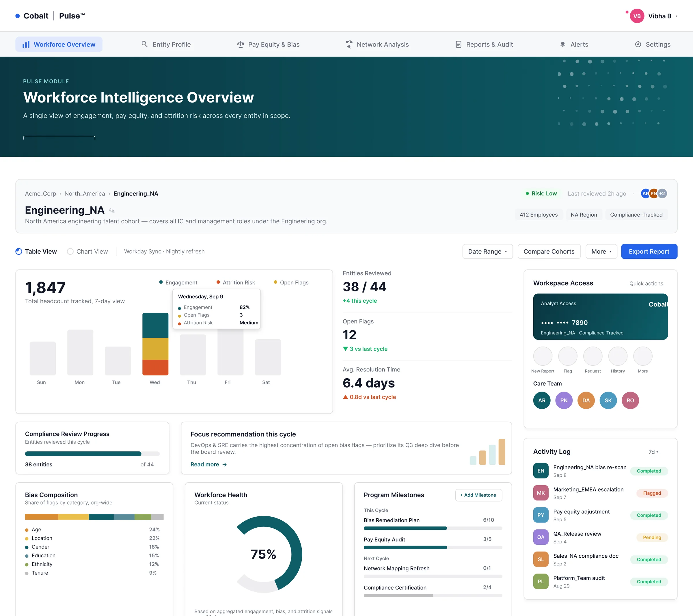The image size is (693, 616).
Task: Follow the Read more link
Action: coord(208,464)
